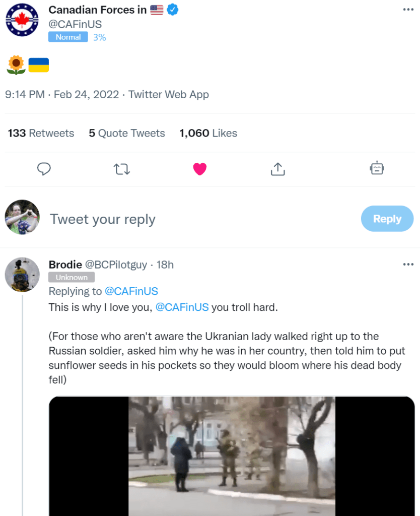
Task: View the 133 Retweets list
Action: [x=41, y=133]
